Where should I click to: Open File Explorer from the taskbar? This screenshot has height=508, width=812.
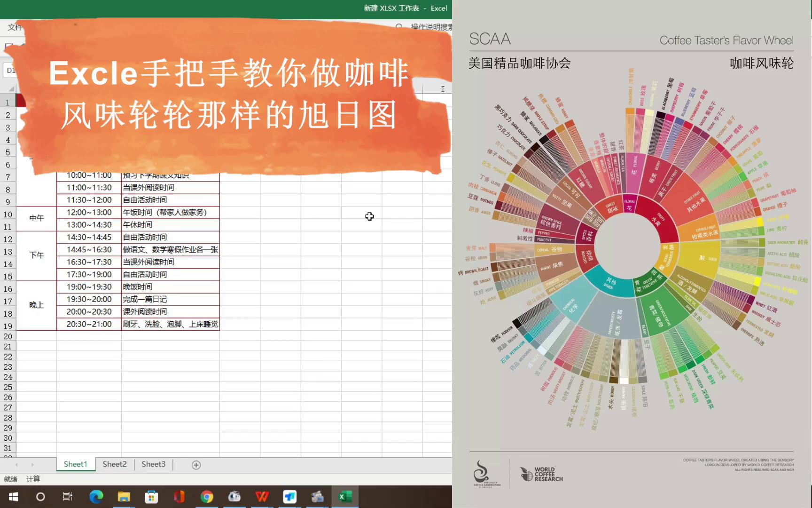click(124, 497)
